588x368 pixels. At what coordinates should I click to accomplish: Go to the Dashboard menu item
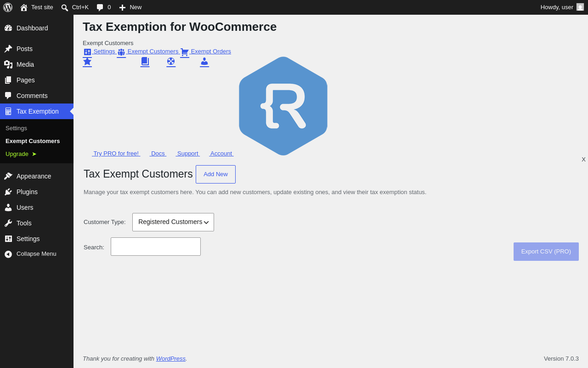pyautogui.click(x=37, y=28)
